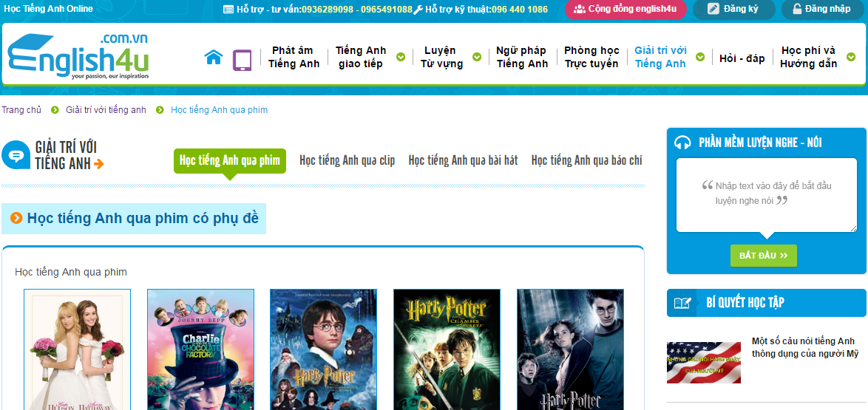Click the BẮT ĐẦU start button
This screenshot has height=410, width=868.
coord(763,256)
